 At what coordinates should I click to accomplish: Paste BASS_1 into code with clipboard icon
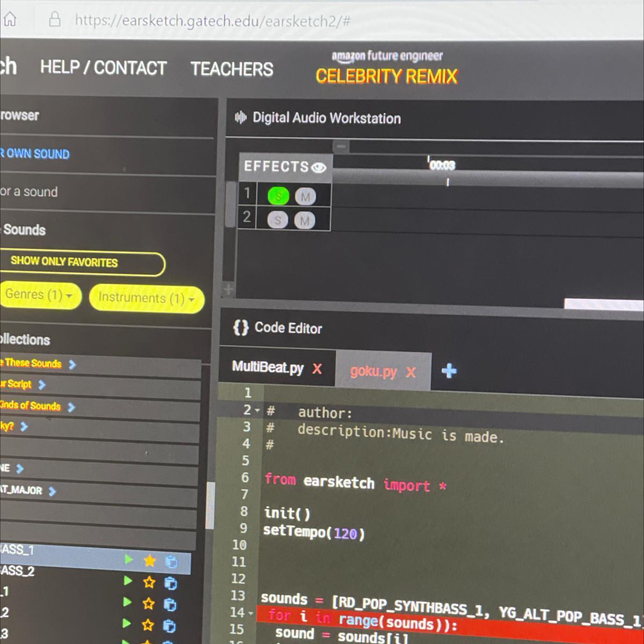[171, 562]
